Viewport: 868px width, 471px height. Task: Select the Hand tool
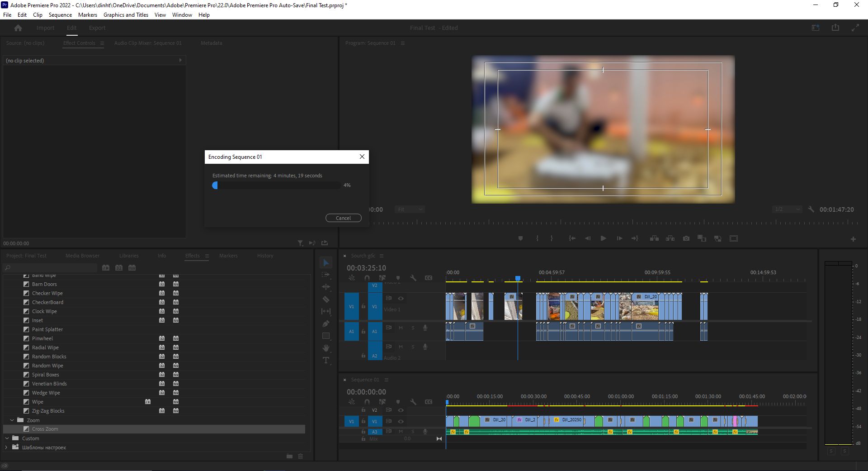(x=326, y=348)
